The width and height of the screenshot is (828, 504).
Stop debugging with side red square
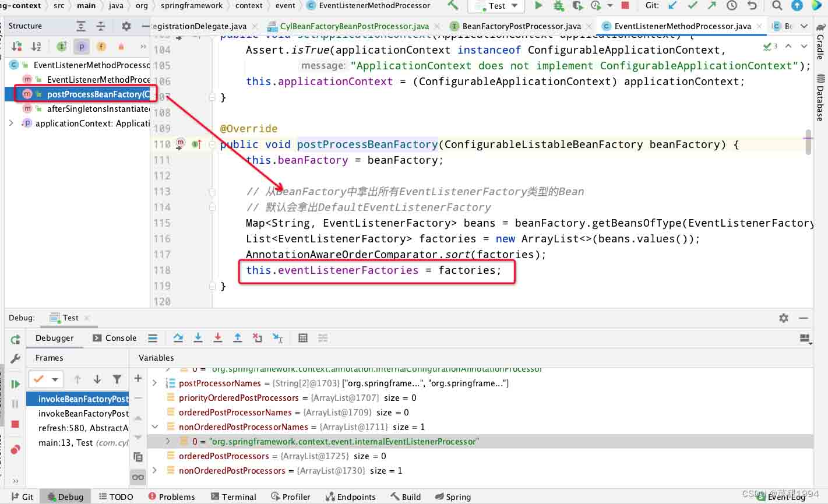[16, 424]
